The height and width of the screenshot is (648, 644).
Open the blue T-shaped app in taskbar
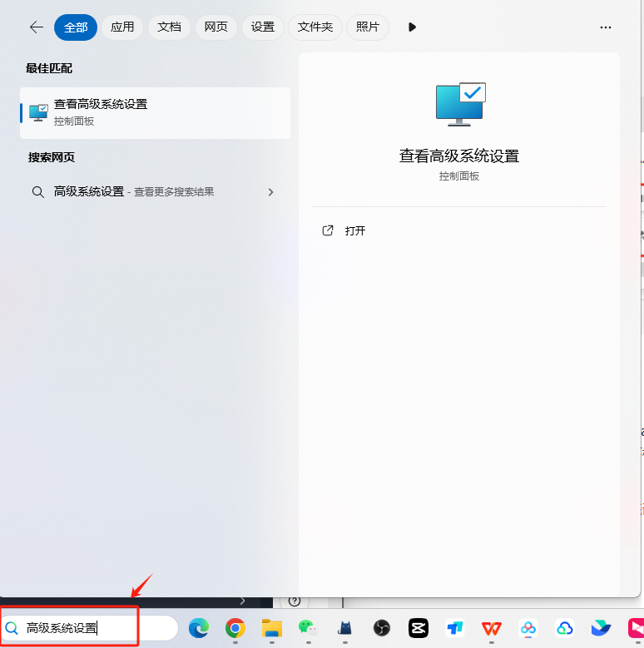point(454,628)
